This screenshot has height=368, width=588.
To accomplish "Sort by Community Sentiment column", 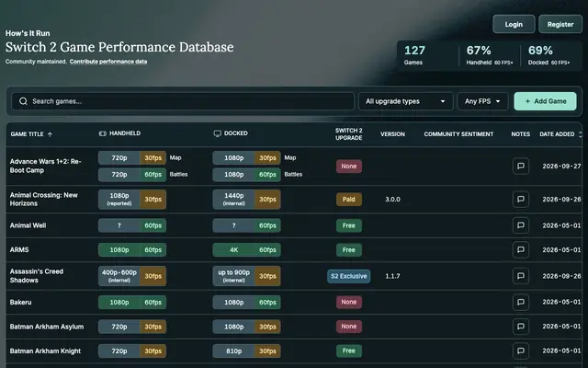I will click(x=458, y=134).
